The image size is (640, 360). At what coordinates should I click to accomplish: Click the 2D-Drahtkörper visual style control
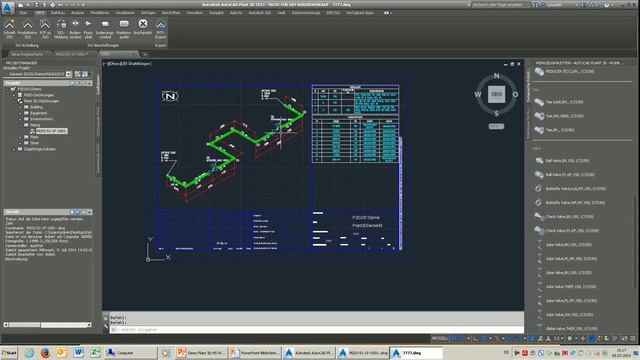(136, 64)
